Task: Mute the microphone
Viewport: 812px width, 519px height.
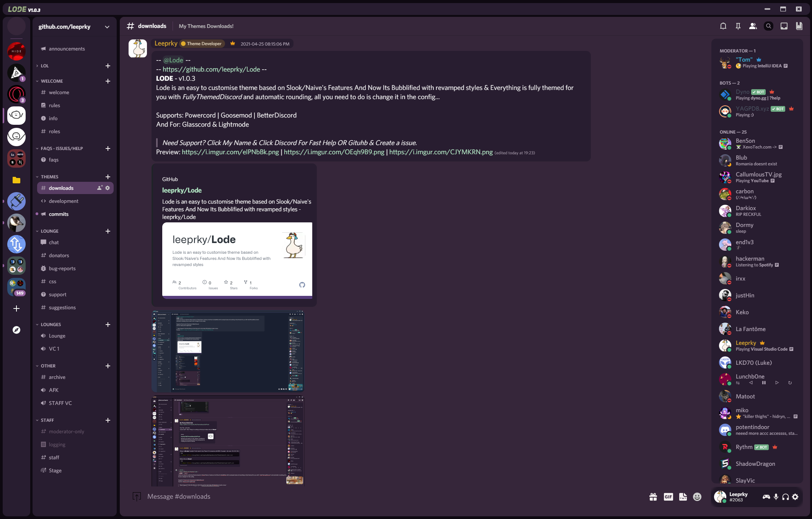Action: pos(776,497)
